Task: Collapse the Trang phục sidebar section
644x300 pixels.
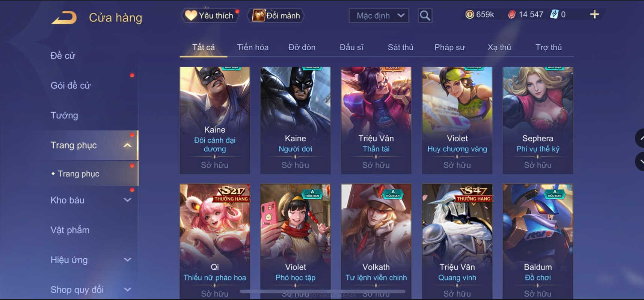Action: click(x=128, y=145)
